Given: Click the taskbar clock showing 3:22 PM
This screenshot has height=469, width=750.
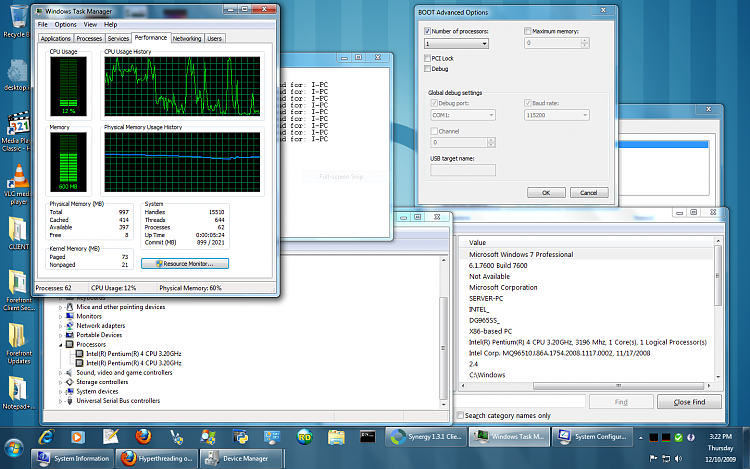Looking at the screenshot, I should (720, 436).
